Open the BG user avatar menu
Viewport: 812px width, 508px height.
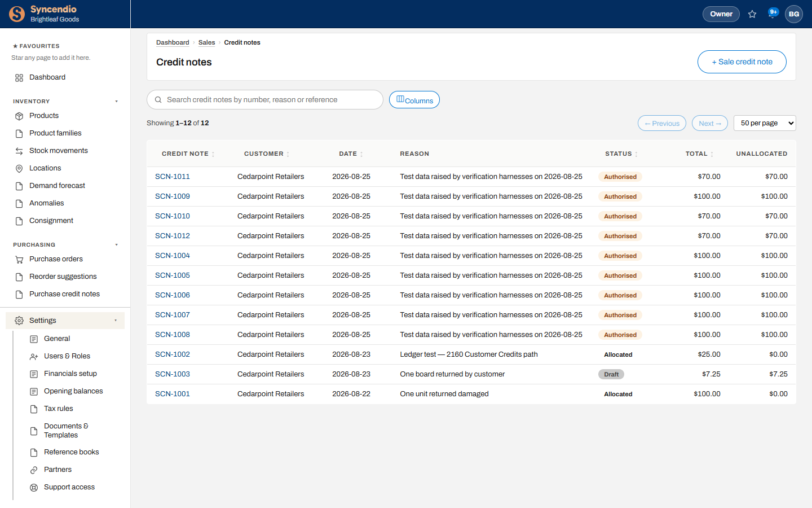click(x=794, y=14)
